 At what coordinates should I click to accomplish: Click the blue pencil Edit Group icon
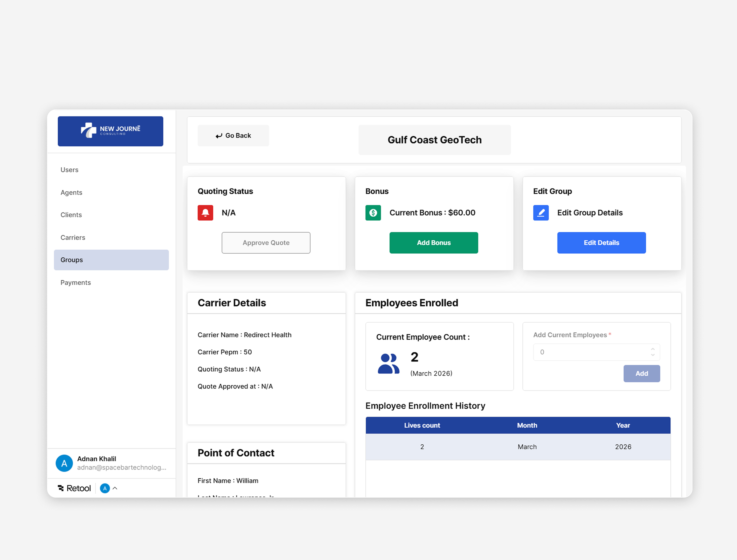[x=541, y=213]
